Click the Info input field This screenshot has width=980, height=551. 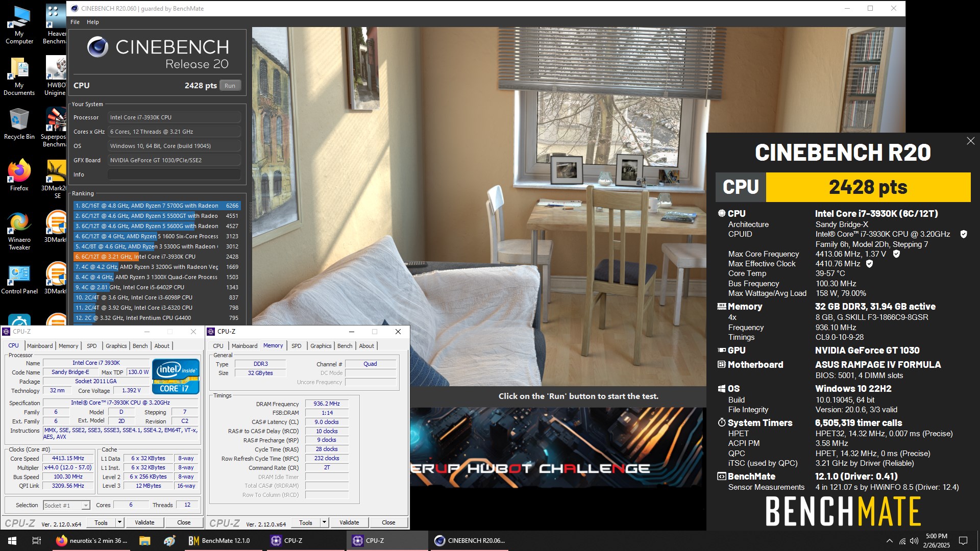click(174, 174)
